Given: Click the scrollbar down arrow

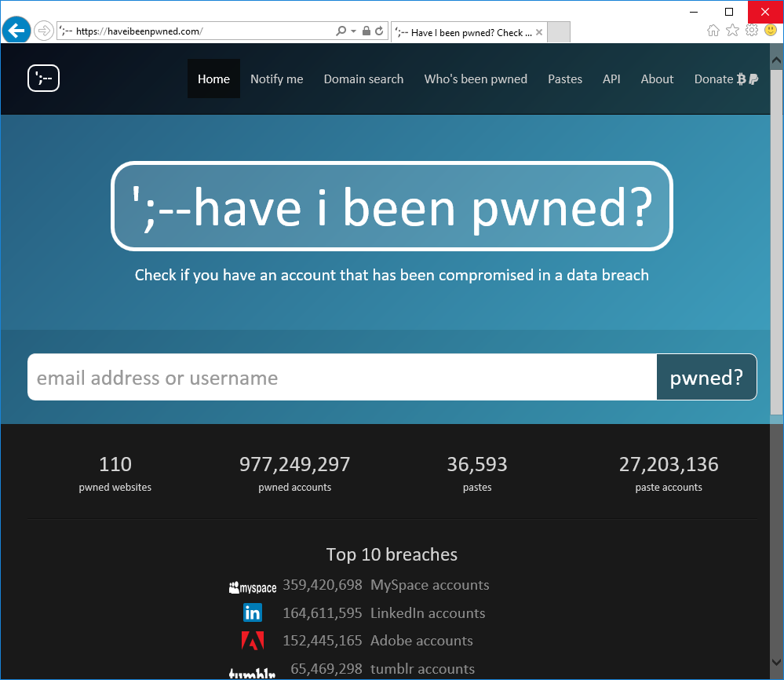Looking at the screenshot, I should point(776,661).
